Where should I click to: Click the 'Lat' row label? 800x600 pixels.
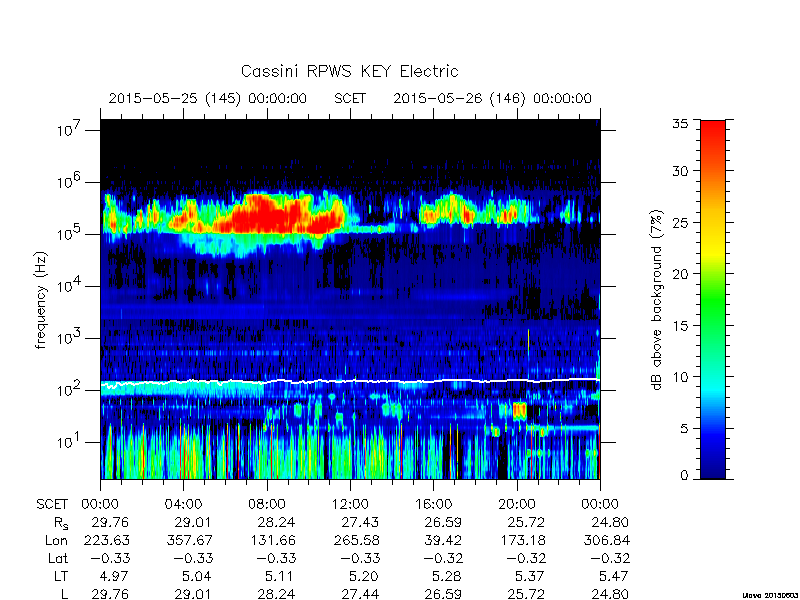[x=58, y=558]
